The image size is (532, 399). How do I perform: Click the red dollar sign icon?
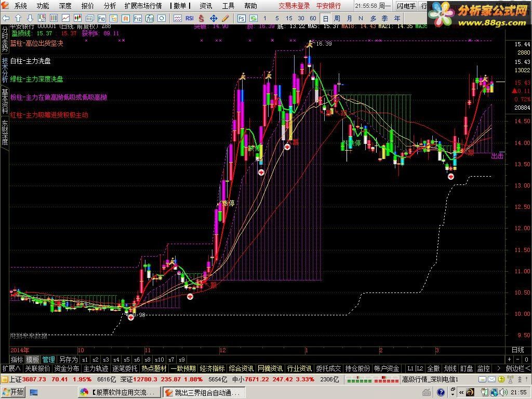[x=202, y=18]
